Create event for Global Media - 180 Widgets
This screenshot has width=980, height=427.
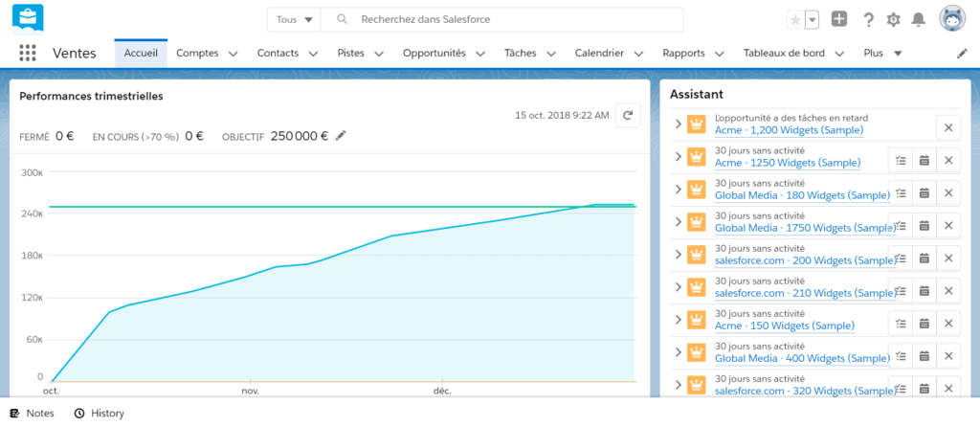924,192
